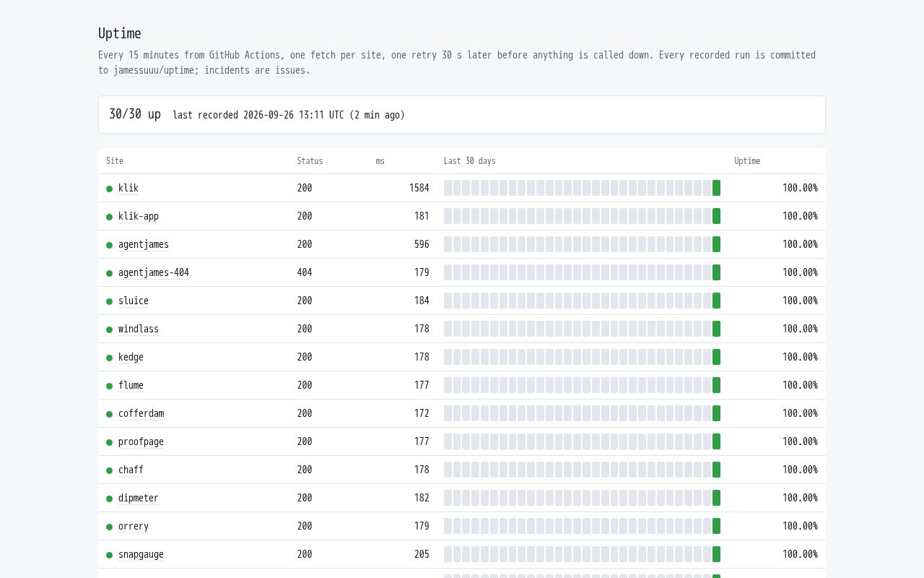Click the Last 30 days column header
The width and height of the screenshot is (924, 578).
470,161
